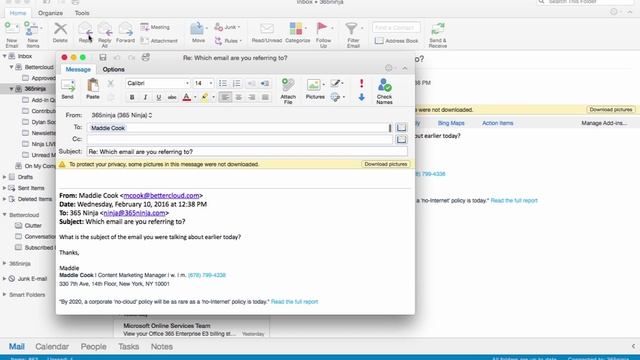Viewport: 640px width, 360px height.
Task: Click Check Names
Action: (x=384, y=91)
